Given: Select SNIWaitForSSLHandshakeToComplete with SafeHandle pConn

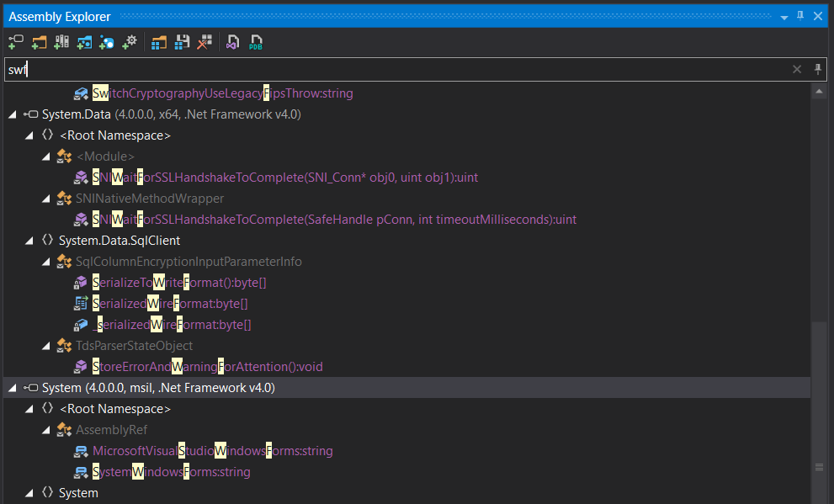Looking at the screenshot, I should (x=335, y=220).
